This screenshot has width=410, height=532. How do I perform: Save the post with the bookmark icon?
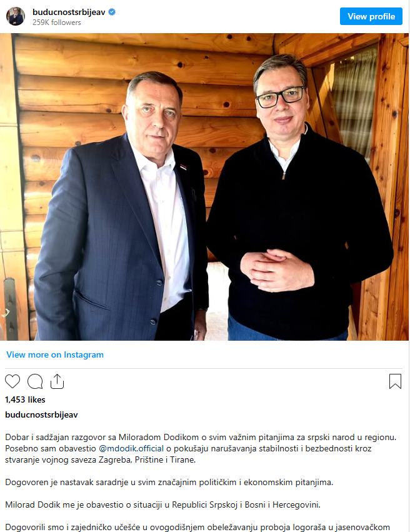pyautogui.click(x=395, y=381)
